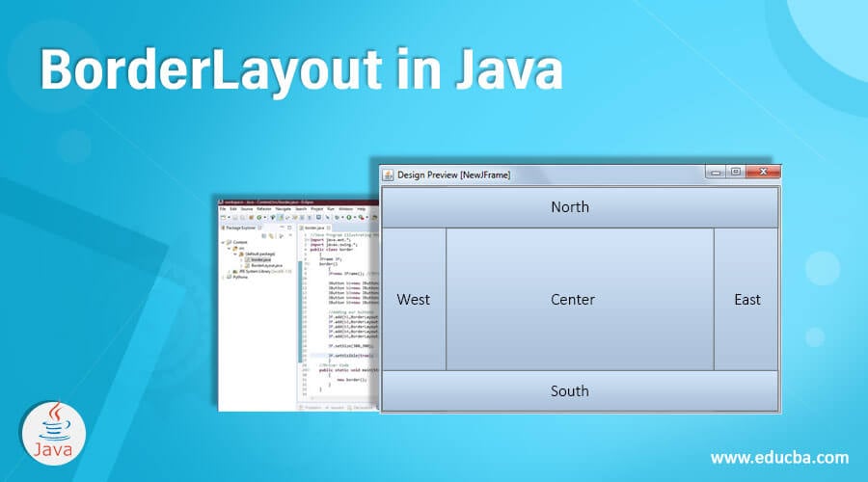
Task: Switch to the border.java editor tab
Action: point(314,228)
